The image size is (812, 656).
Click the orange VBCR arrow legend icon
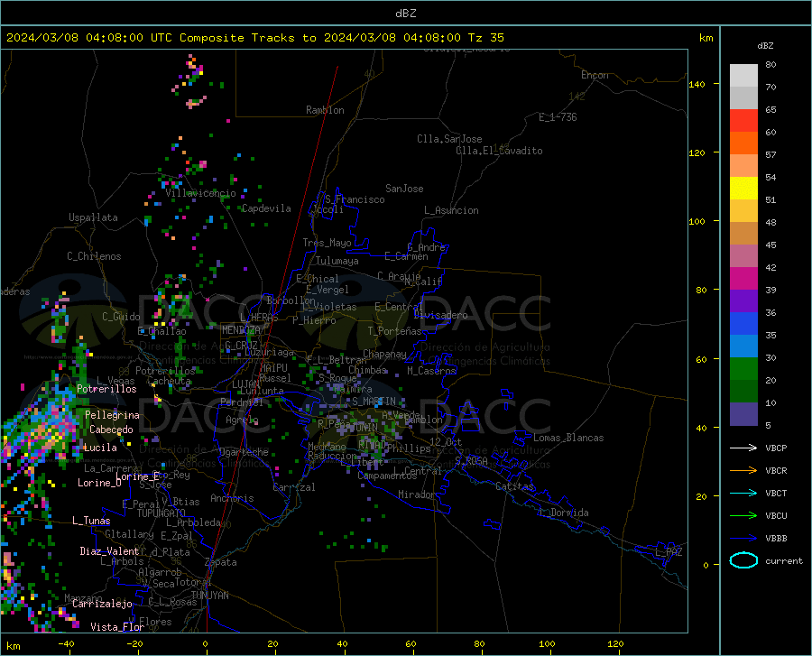pos(743,471)
